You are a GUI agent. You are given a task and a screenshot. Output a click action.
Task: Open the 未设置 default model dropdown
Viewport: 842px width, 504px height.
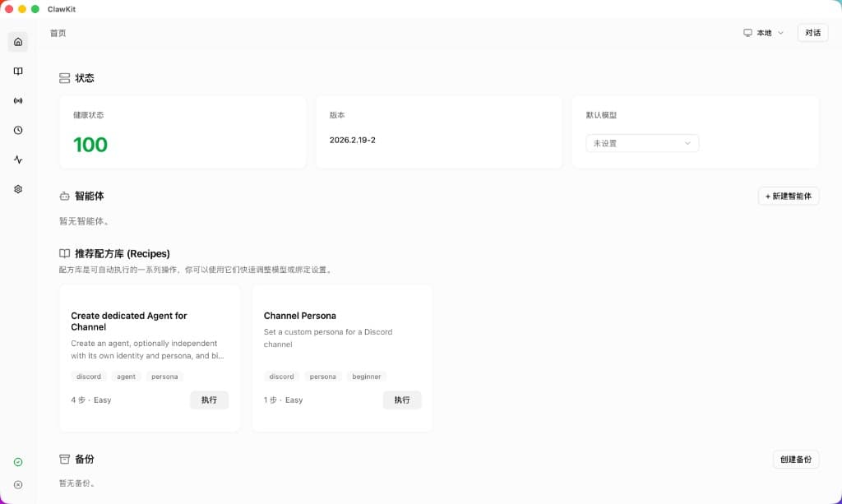[641, 142]
